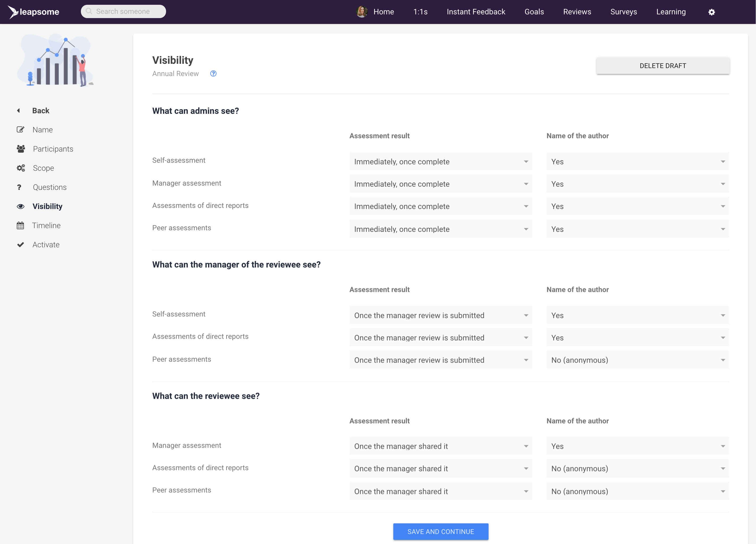Open manager-section Peer assessments result dropdown

pos(441,360)
